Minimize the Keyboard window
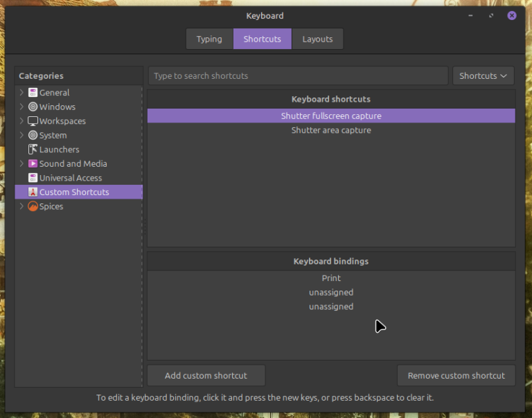This screenshot has height=418, width=532. click(x=470, y=16)
